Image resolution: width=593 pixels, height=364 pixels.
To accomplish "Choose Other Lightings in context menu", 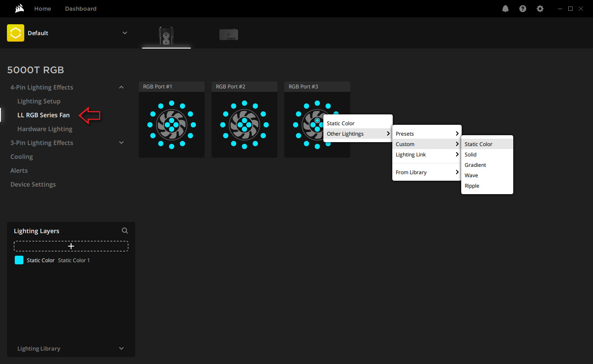I will tap(358, 134).
